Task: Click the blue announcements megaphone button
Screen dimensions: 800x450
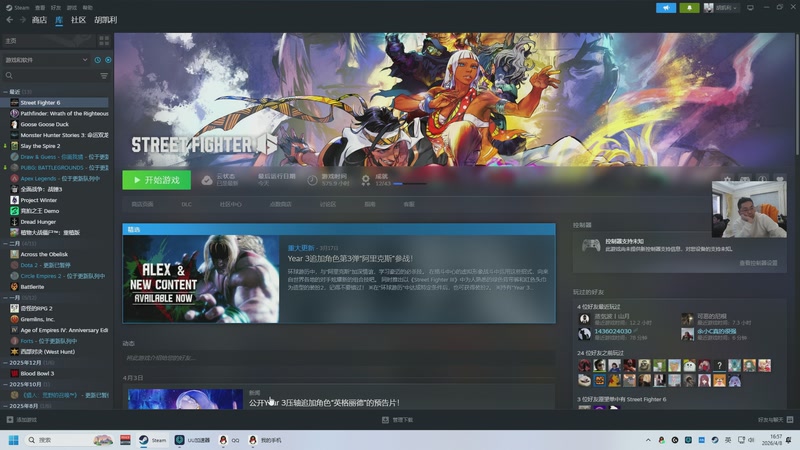Action: coord(666,8)
